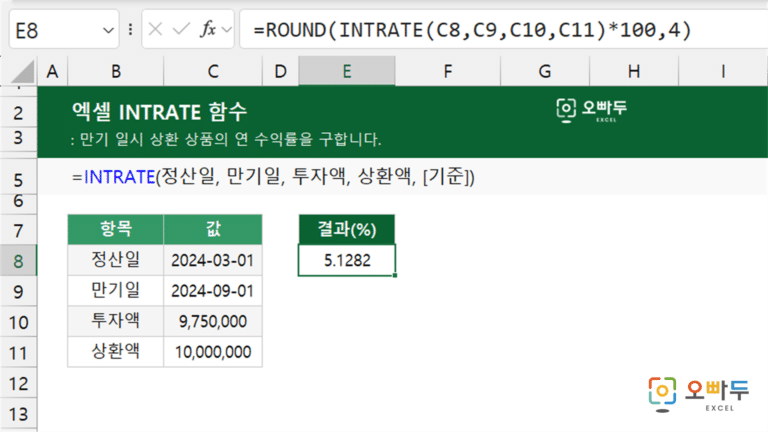
Task: Select row 3 header
Action: click(19, 138)
